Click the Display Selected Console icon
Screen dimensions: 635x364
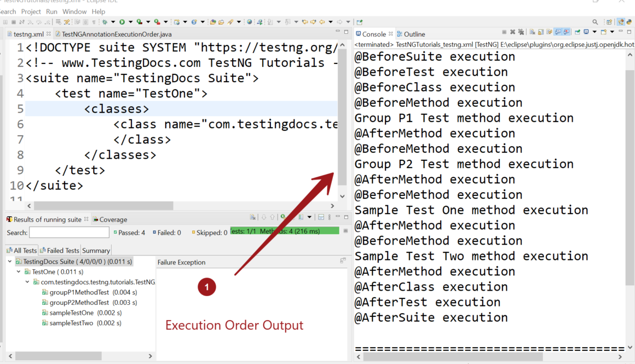586,33
